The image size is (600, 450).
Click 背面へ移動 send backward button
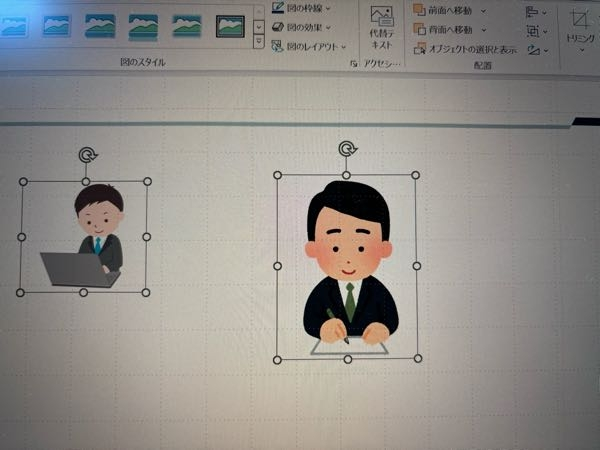(x=443, y=29)
